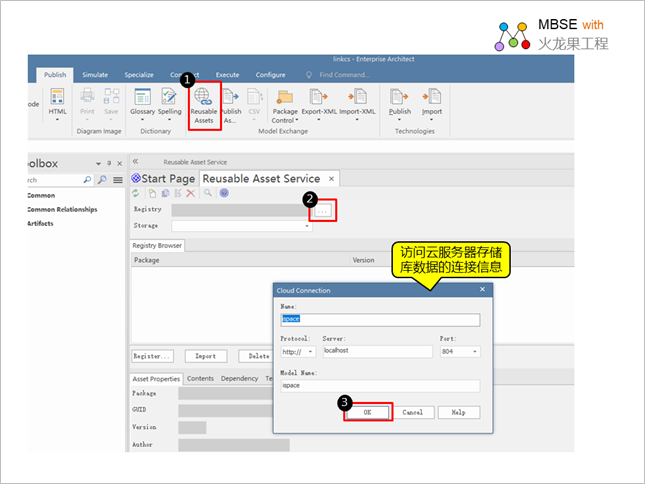Switch to the Simulate ribbon tab
This screenshot has height=485, width=647.
pyautogui.click(x=95, y=75)
